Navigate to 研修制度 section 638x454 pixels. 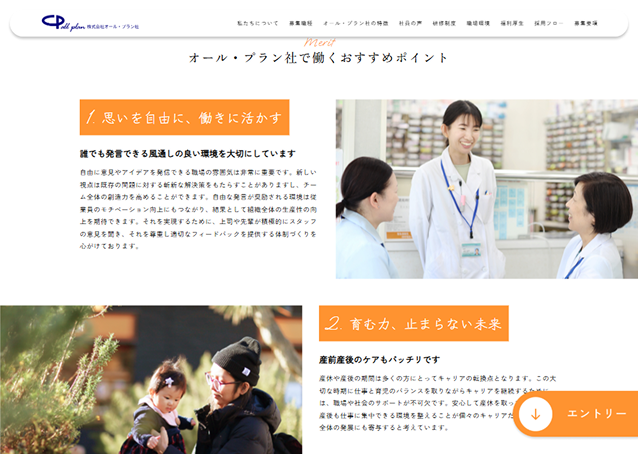[x=444, y=22]
